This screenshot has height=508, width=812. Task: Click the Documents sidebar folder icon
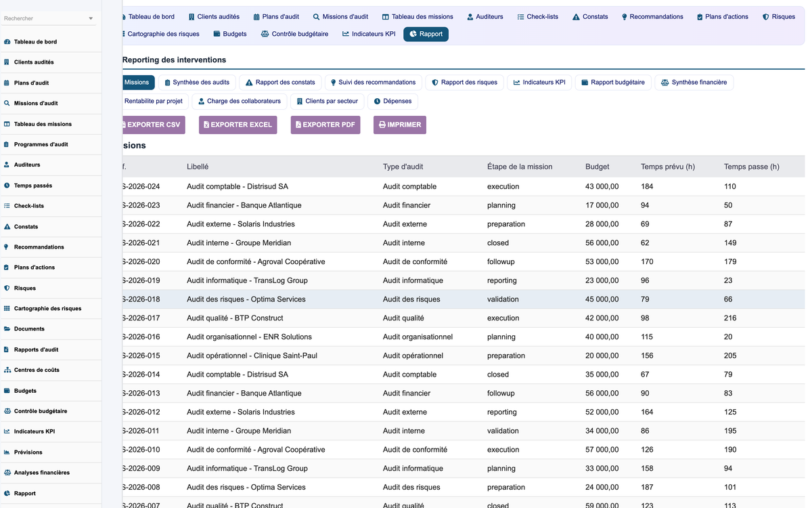pos(7,329)
